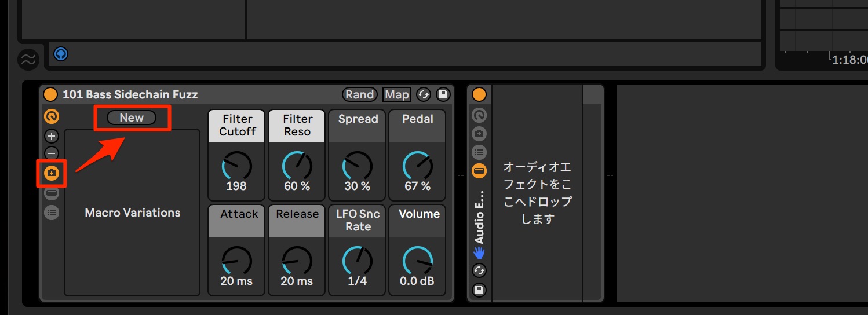868x315 pixels.
Task: Click the Pedal macro knob
Action: coord(418,166)
